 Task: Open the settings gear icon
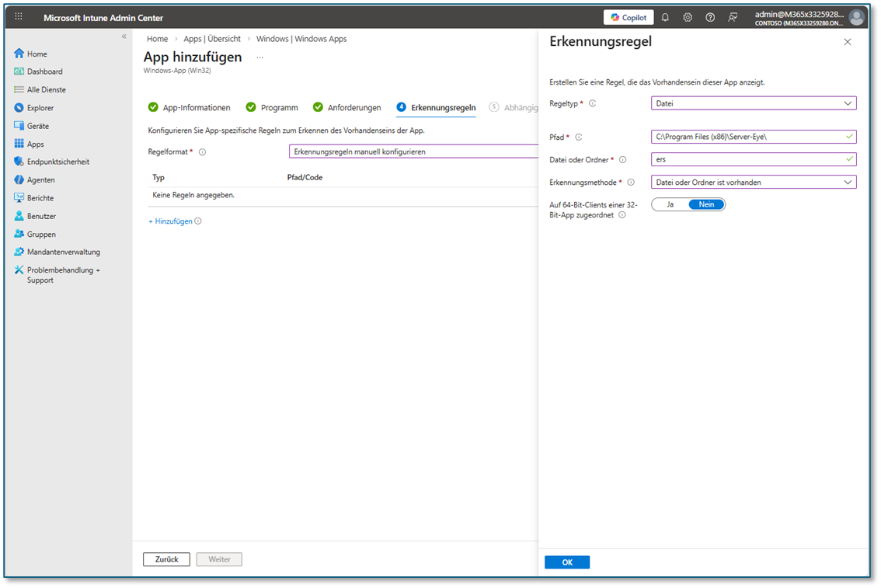point(687,17)
